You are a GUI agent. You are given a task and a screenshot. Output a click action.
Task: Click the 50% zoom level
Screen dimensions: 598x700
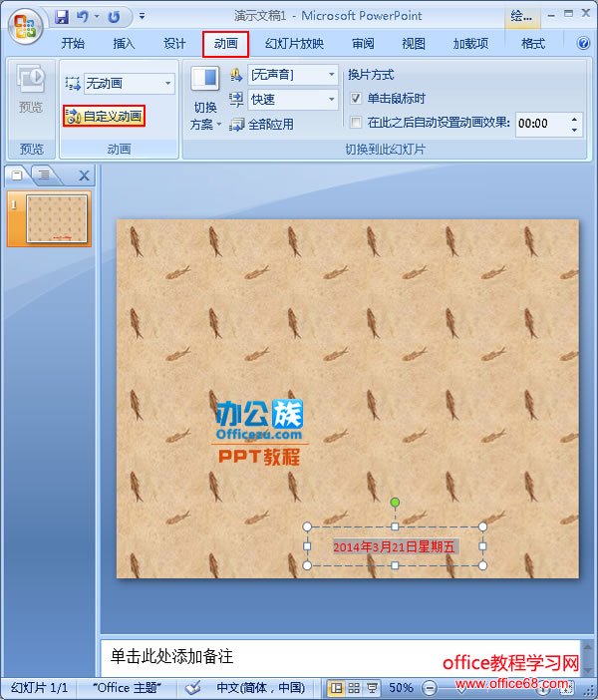coord(401,687)
